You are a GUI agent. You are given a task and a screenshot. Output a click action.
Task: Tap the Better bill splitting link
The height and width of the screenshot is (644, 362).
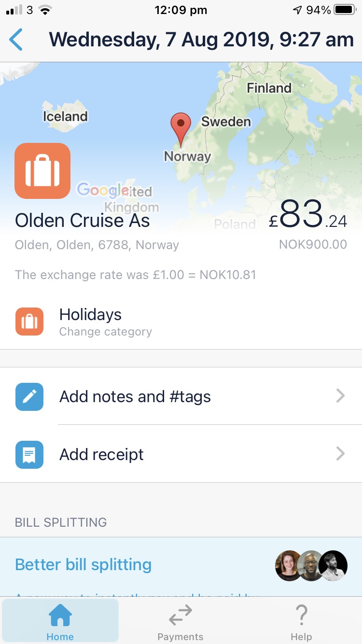coord(84,564)
